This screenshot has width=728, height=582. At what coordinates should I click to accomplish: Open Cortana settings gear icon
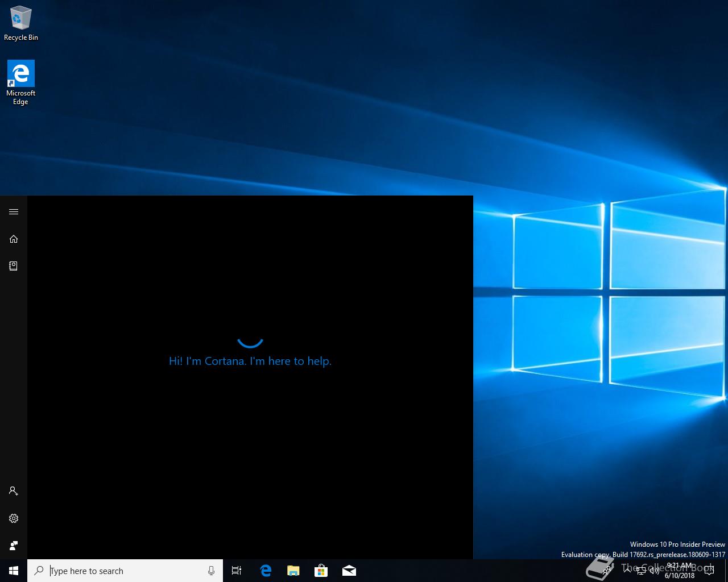[14, 518]
